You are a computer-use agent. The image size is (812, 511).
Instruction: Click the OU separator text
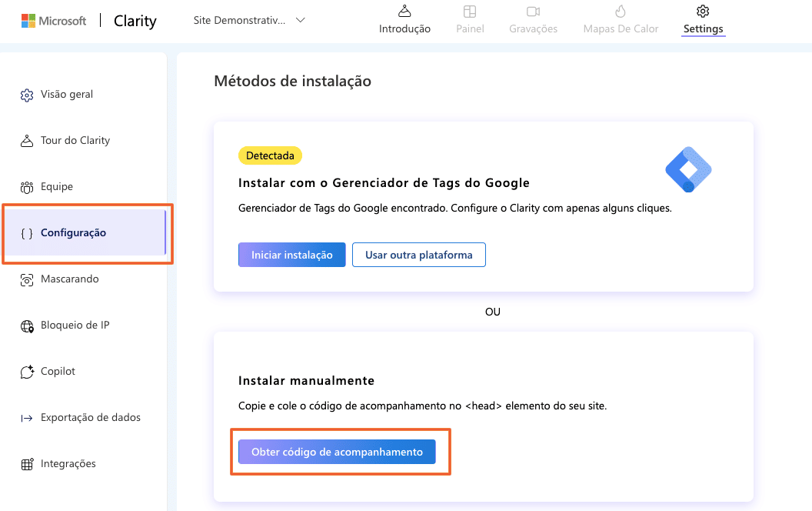coord(492,312)
